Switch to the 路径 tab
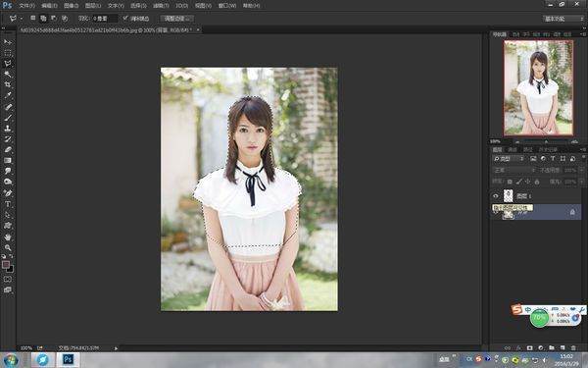588x368 pixels. pos(527,149)
